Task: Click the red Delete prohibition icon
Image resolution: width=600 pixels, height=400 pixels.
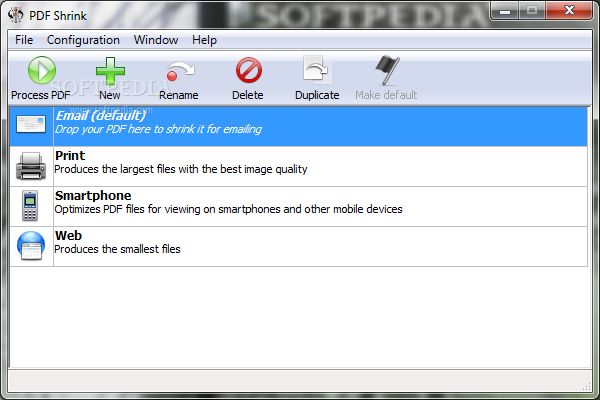Action: 249,70
